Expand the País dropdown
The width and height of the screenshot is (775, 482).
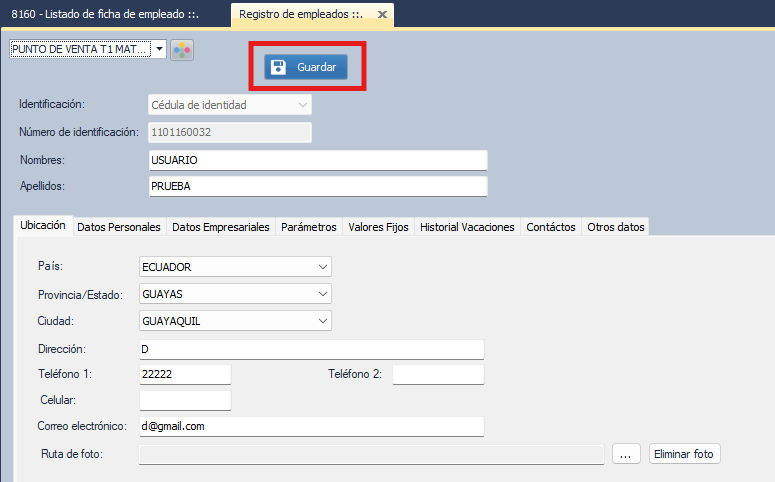tap(321, 268)
